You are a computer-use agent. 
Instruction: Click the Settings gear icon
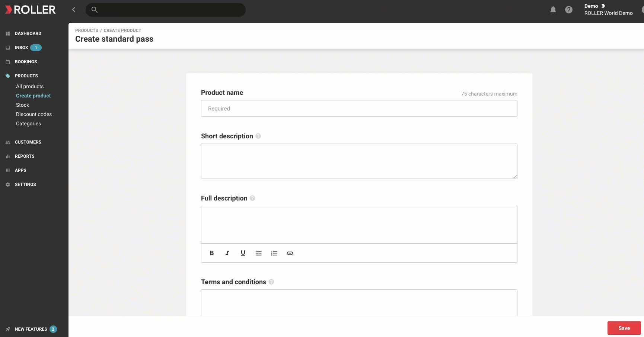click(8, 184)
